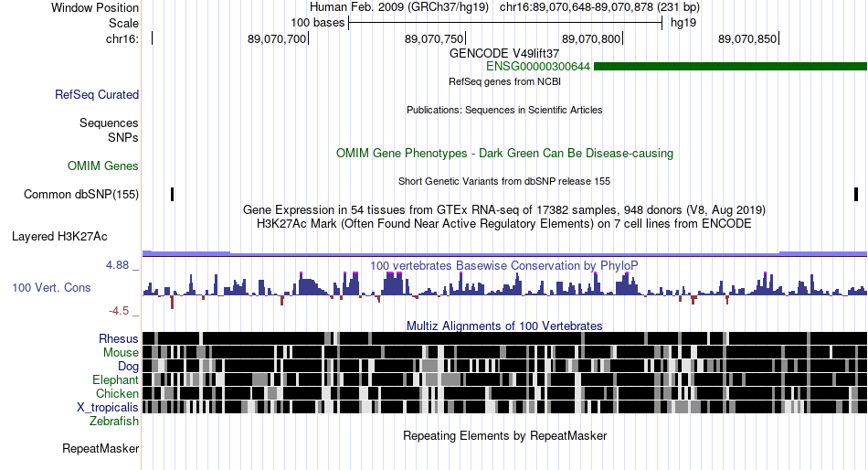Screen dimensions: 868x470
Task: Click the left Common dbSNP variant marker
Action: tap(172, 195)
